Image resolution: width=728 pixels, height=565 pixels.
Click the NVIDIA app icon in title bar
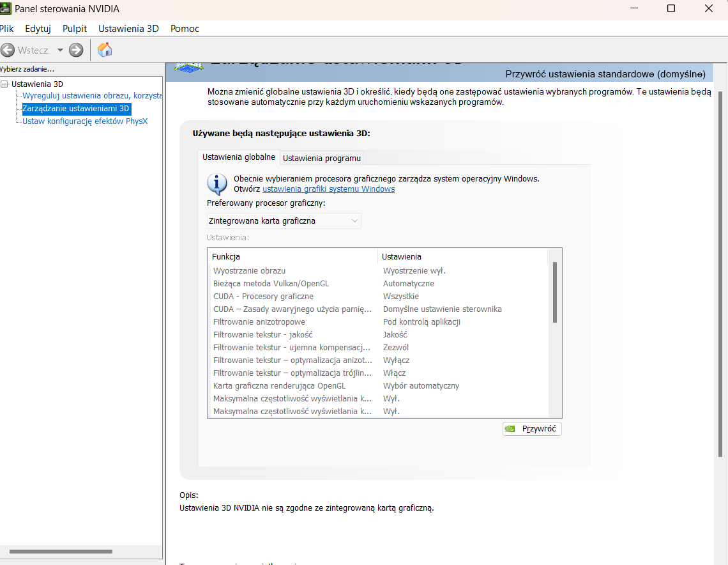[5, 8]
